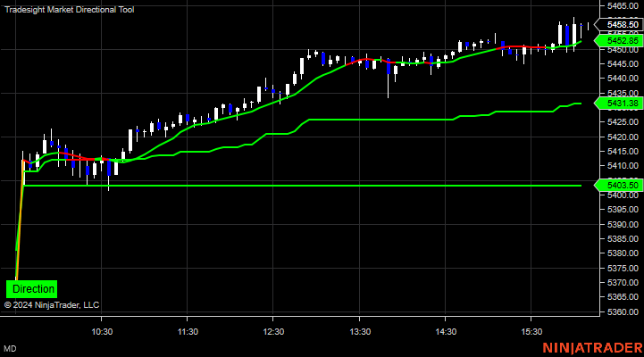Viewport: 644px width, 357px height.
Task: Click the 5395.00 price axis label
Action: [623, 210]
